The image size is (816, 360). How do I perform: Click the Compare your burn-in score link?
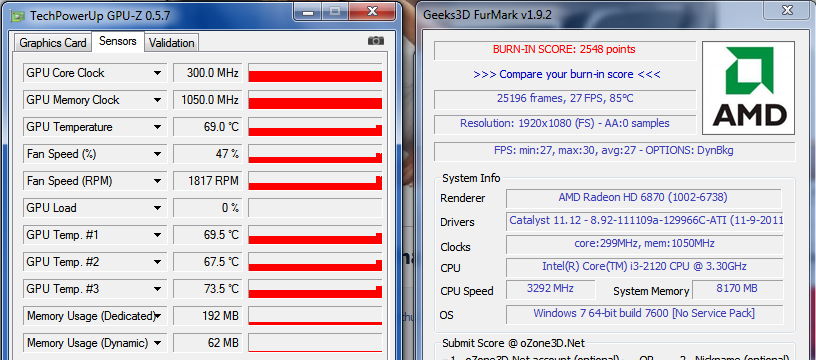pyautogui.click(x=567, y=74)
